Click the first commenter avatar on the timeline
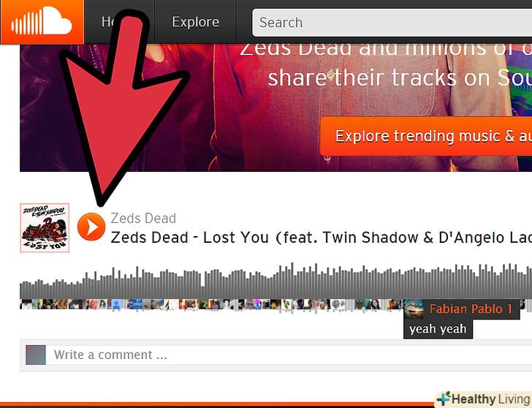The width and height of the screenshot is (532, 408). tap(24, 304)
